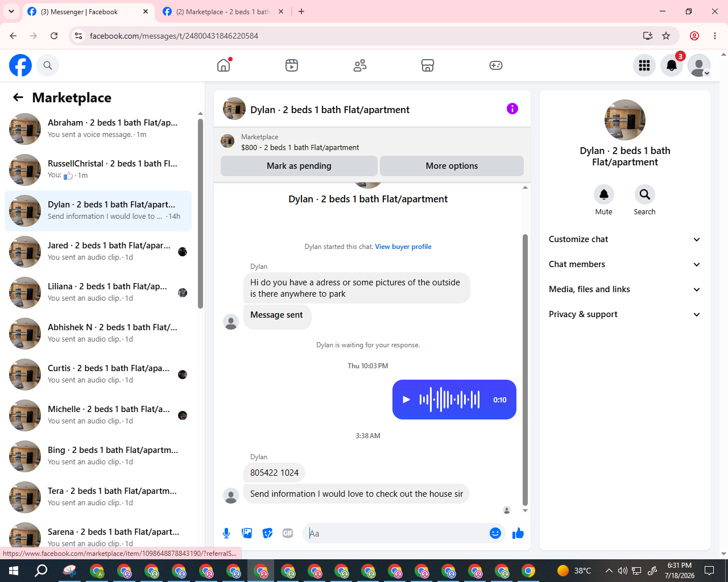Pick a GIF icon
Viewport: 728px width, 582px height.
[288, 533]
